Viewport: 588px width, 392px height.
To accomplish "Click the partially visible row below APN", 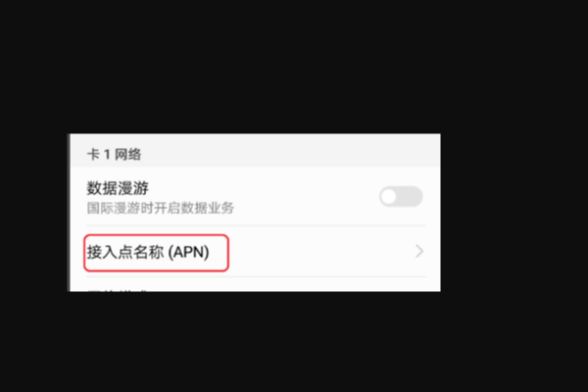I will tap(256, 285).
